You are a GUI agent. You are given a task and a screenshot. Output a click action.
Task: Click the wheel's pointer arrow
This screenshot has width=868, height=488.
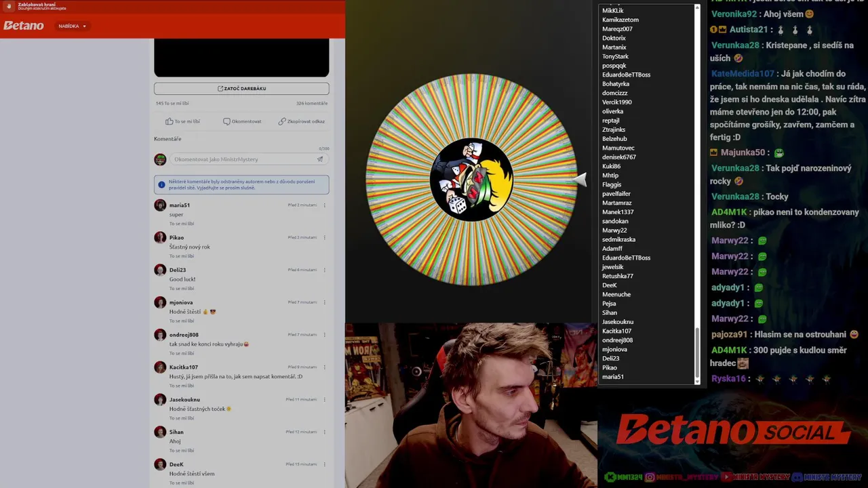click(580, 179)
